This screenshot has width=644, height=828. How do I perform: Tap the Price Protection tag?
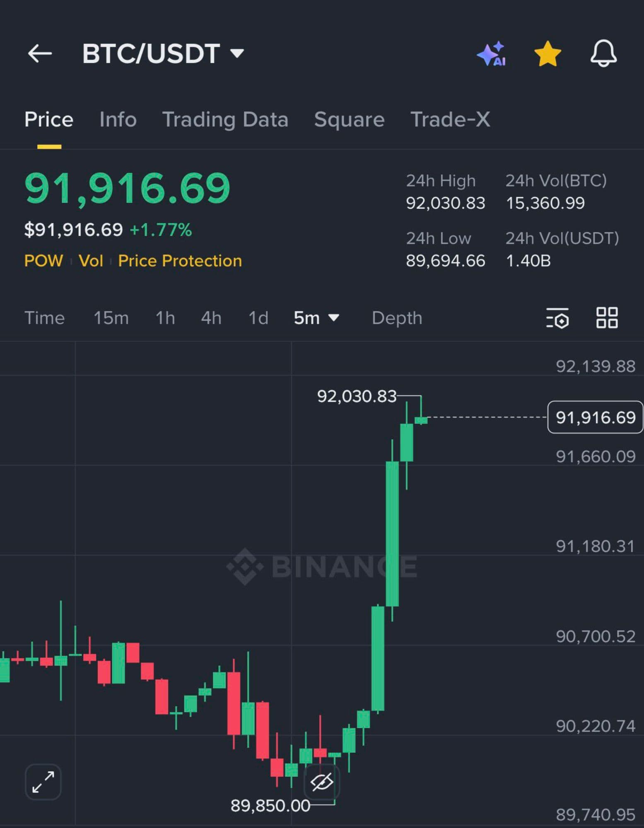pos(180,261)
